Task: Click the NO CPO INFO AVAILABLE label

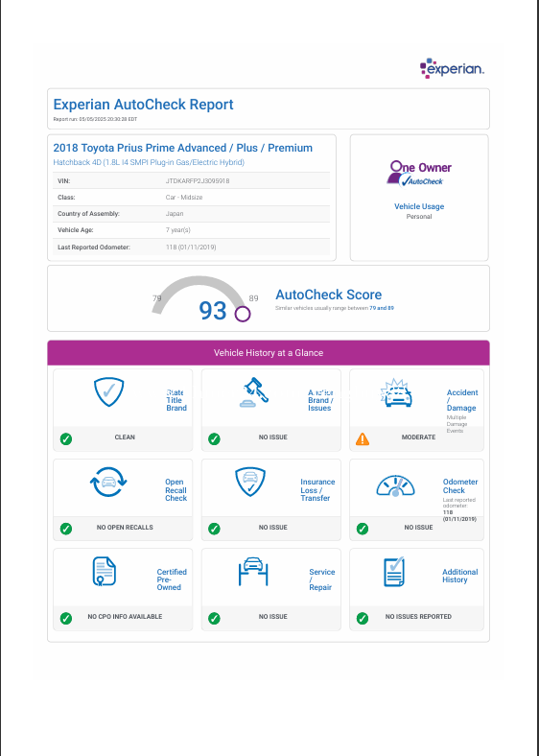Action: pos(125,617)
